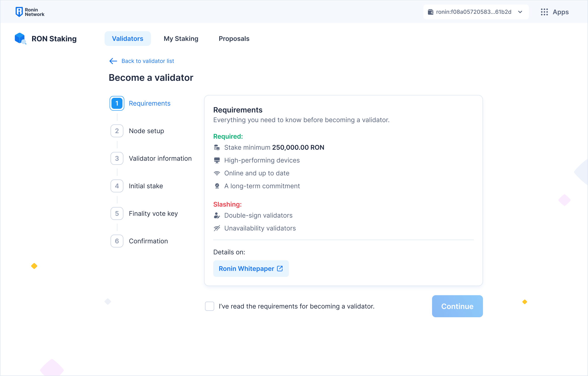The height and width of the screenshot is (376, 588).
Task: Click the Apps label text
Action: click(x=561, y=12)
